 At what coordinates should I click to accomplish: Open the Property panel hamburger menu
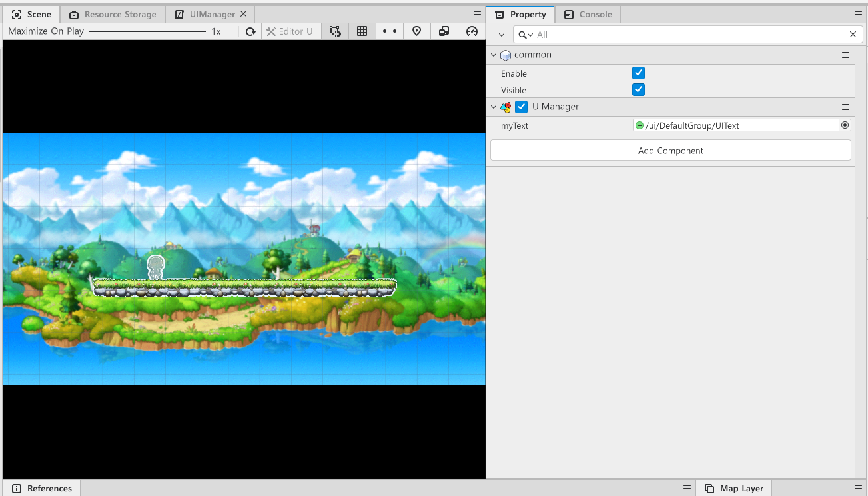click(858, 14)
